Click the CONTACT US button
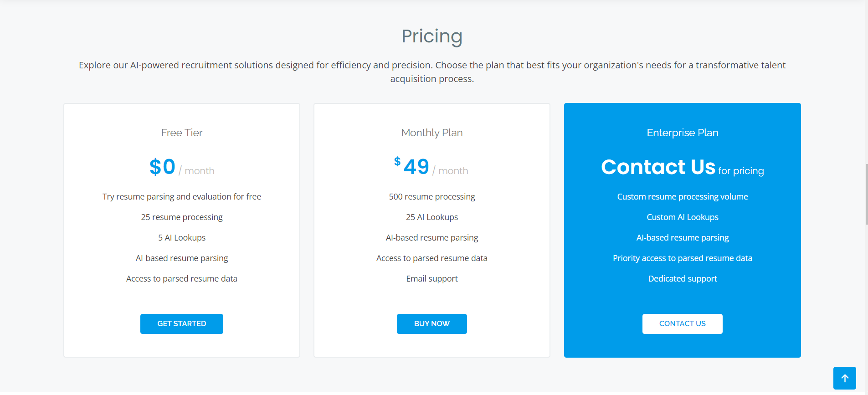 pyautogui.click(x=682, y=324)
